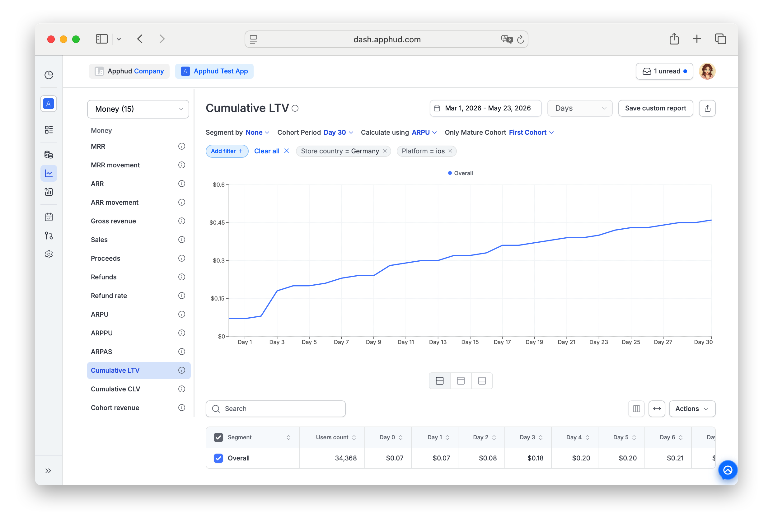Open the overview pie chart sidebar icon

click(x=49, y=75)
